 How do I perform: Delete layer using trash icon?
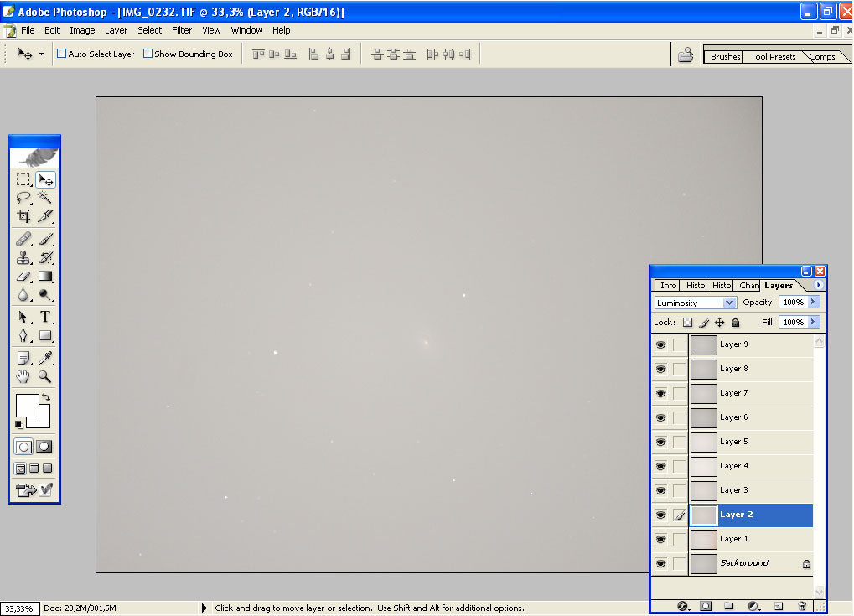pyautogui.click(x=802, y=605)
